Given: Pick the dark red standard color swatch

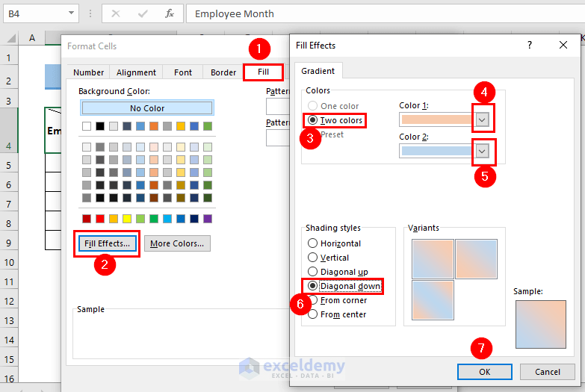Looking at the screenshot, I should [x=87, y=219].
